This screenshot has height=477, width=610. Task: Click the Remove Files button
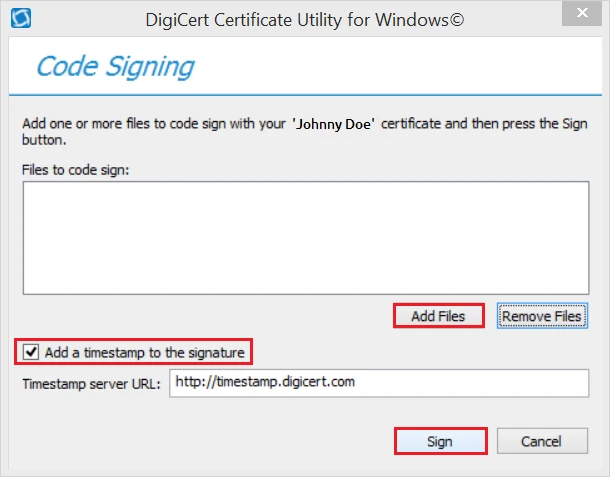click(542, 316)
